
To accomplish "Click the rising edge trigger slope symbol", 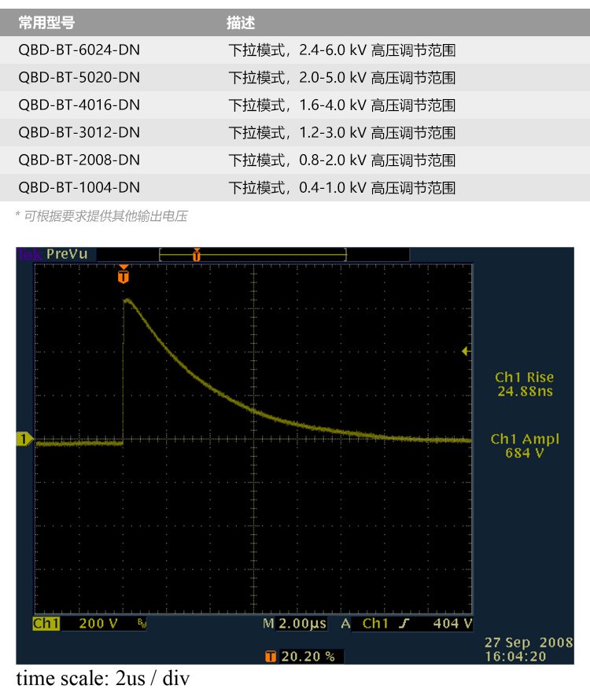I will (404, 624).
